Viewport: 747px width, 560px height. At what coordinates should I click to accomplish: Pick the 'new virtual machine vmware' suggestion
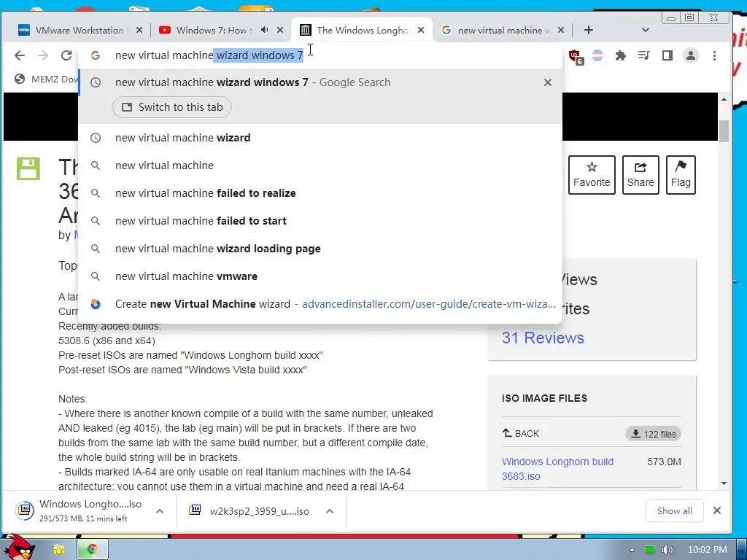click(x=320, y=276)
